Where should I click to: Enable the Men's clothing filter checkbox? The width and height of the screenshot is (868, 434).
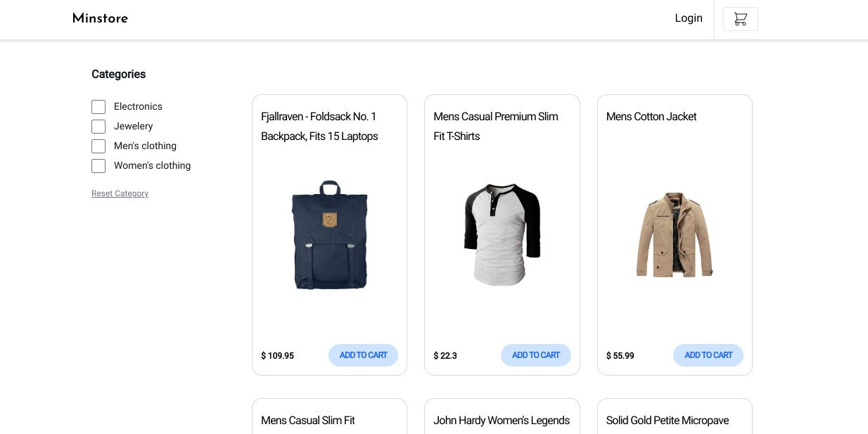[98, 146]
